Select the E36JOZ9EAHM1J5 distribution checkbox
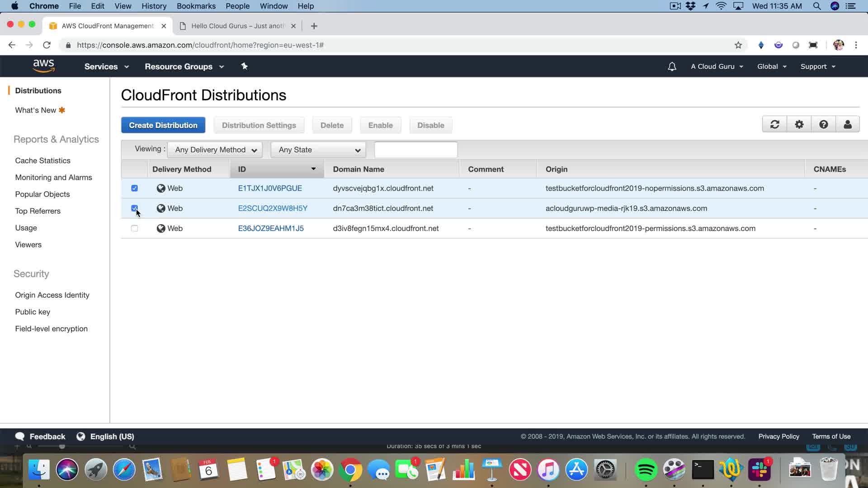Image resolution: width=868 pixels, height=488 pixels. [x=134, y=229]
